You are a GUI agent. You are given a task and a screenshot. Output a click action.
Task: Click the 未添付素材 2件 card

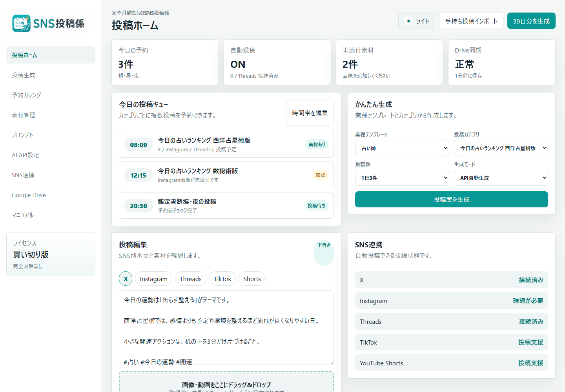[390, 62]
